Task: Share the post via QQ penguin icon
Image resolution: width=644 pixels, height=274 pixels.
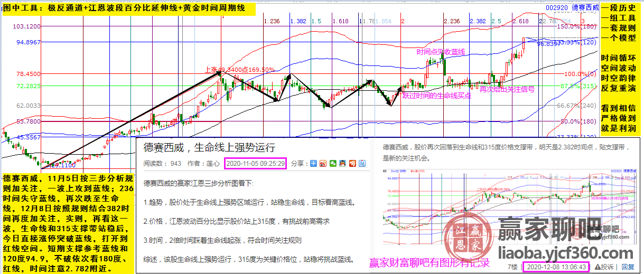Action: [342, 164]
